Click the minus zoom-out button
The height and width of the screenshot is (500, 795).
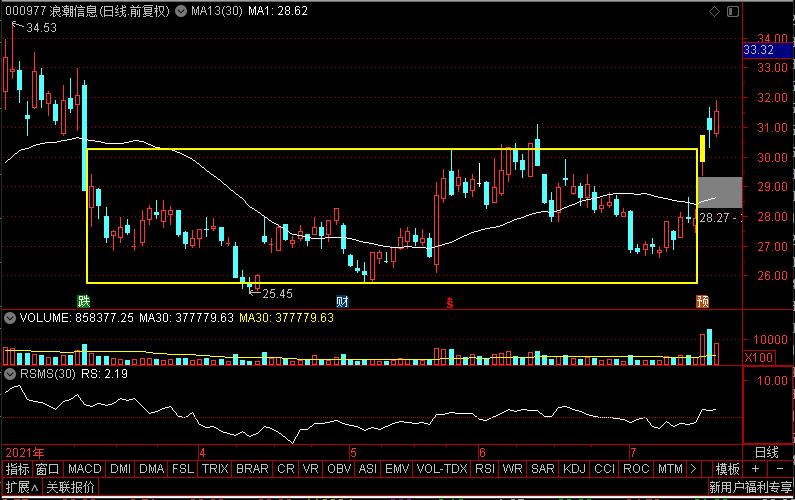pyautogui.click(x=778, y=469)
